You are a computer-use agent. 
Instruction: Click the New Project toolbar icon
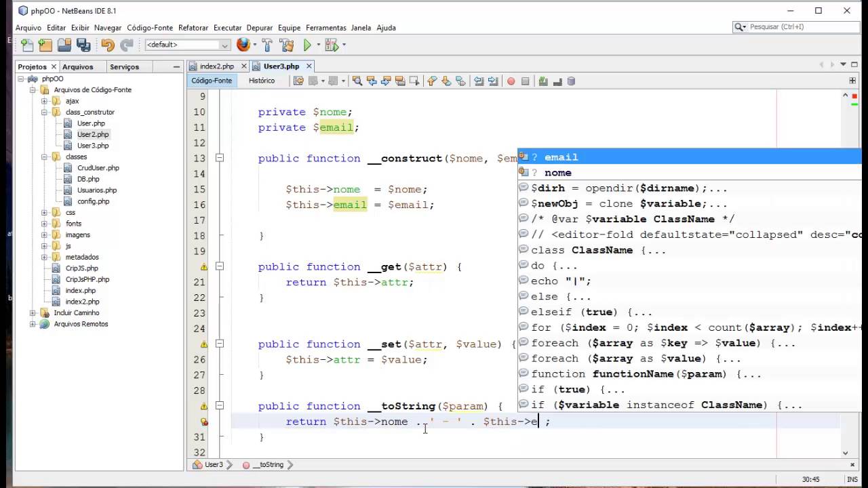45,45
